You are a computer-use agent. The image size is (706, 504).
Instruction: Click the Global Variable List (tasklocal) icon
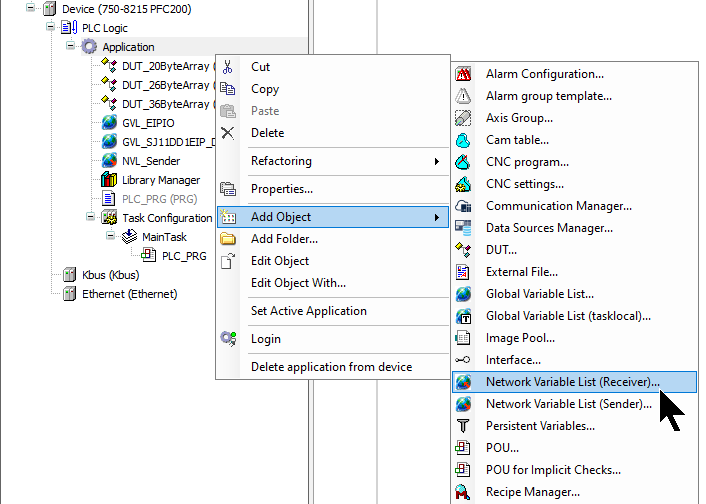click(463, 316)
